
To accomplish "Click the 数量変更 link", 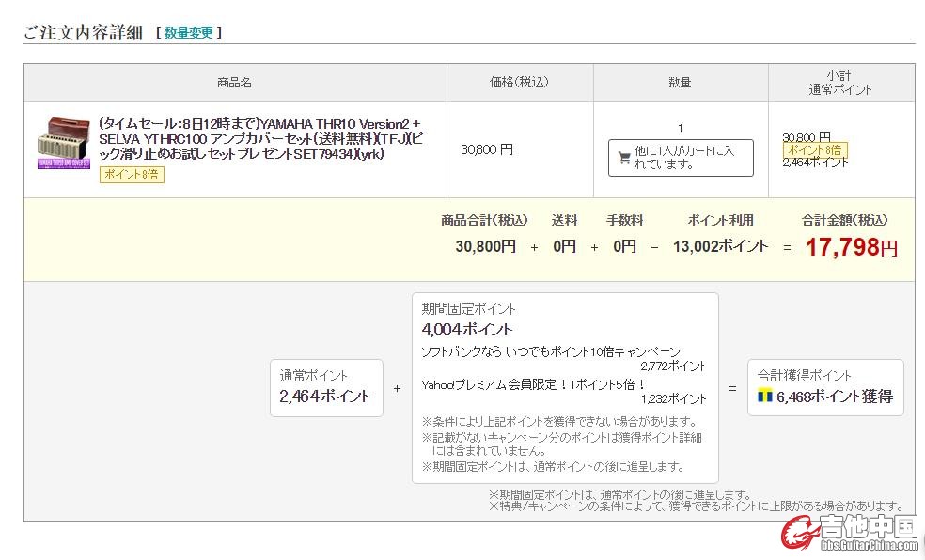I will [x=188, y=33].
